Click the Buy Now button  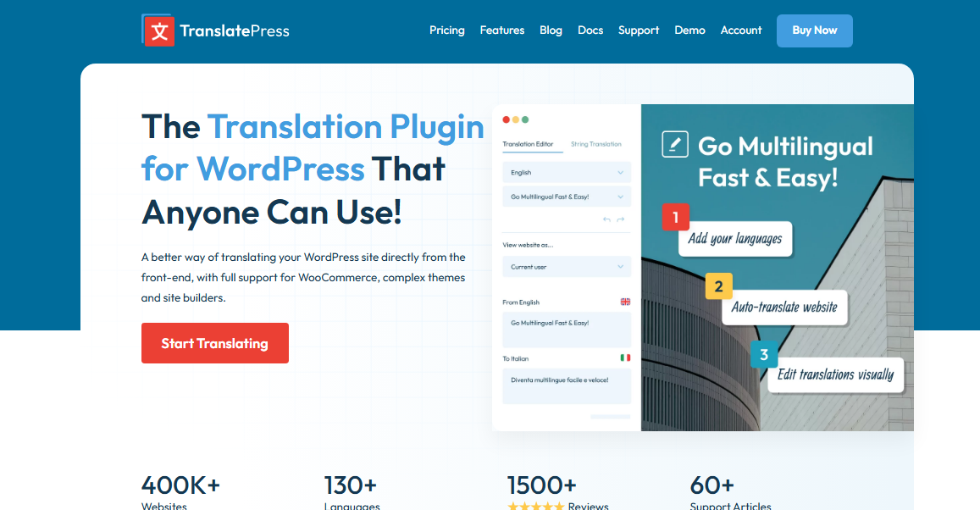click(814, 30)
